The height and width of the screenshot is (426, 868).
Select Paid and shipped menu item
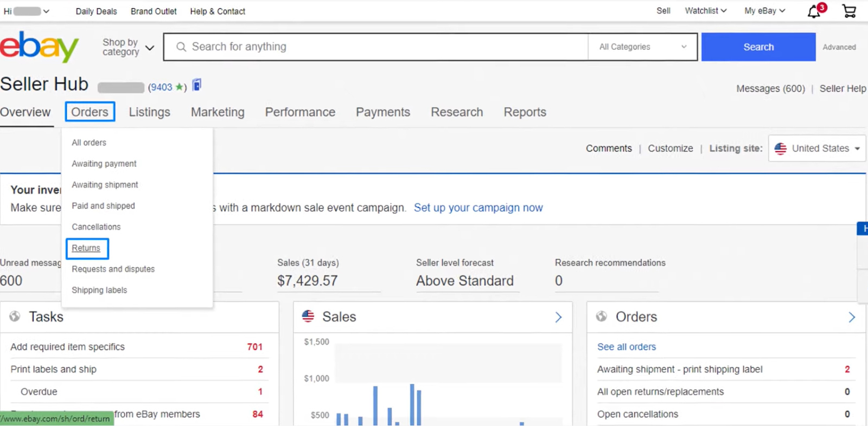(x=103, y=206)
